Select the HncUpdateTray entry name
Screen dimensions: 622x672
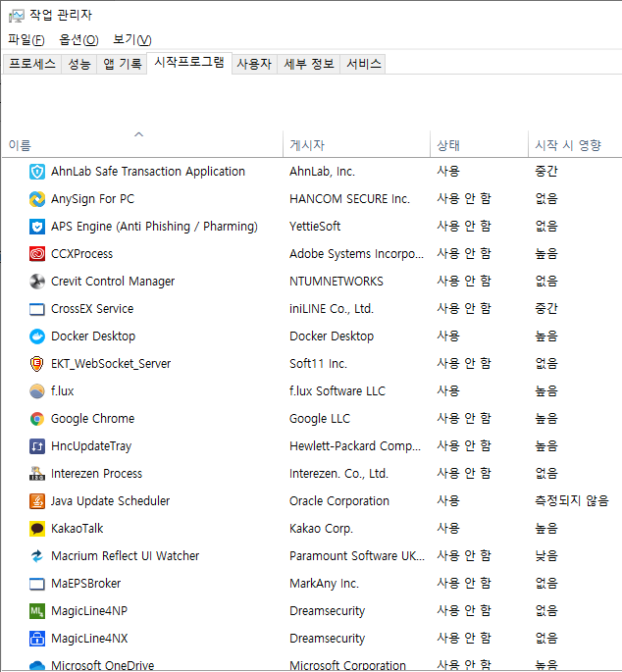[91, 446]
